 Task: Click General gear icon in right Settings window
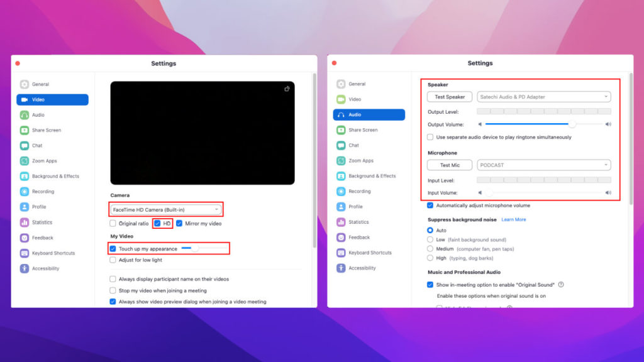click(341, 84)
